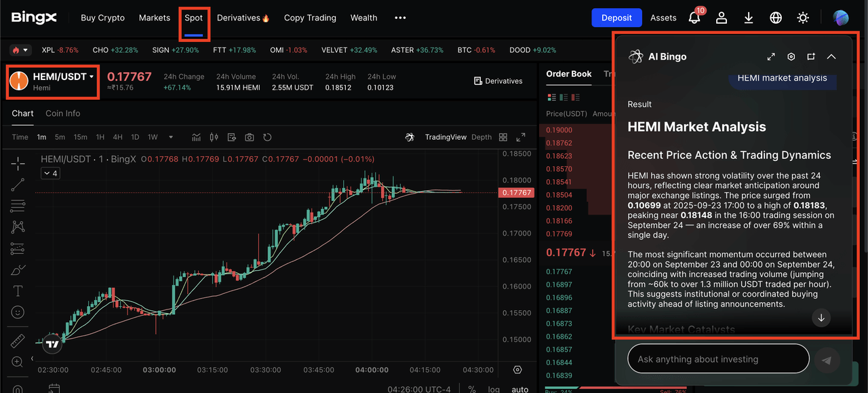Click the ASTER ticker in the hot bar
The image size is (868, 393).
coord(417,50)
